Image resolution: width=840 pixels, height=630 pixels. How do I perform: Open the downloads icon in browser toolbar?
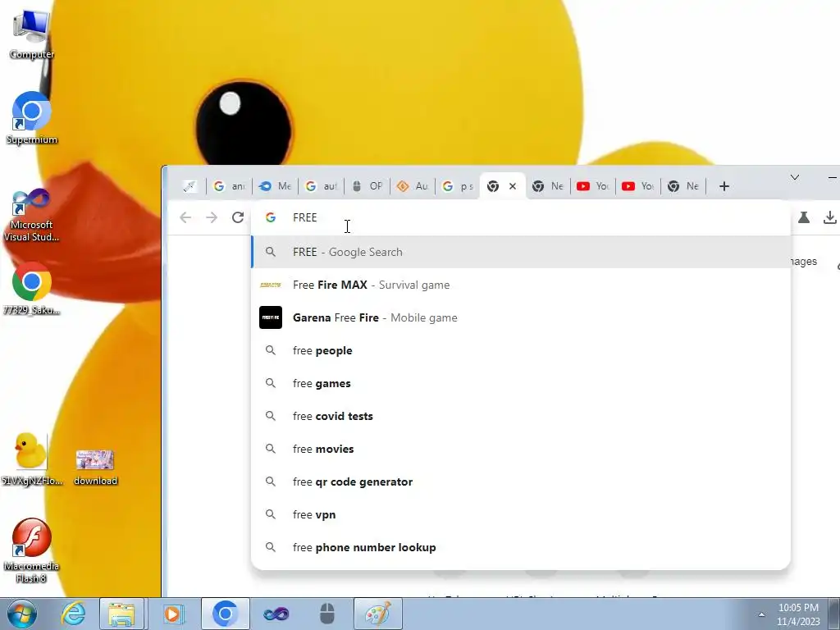(829, 217)
